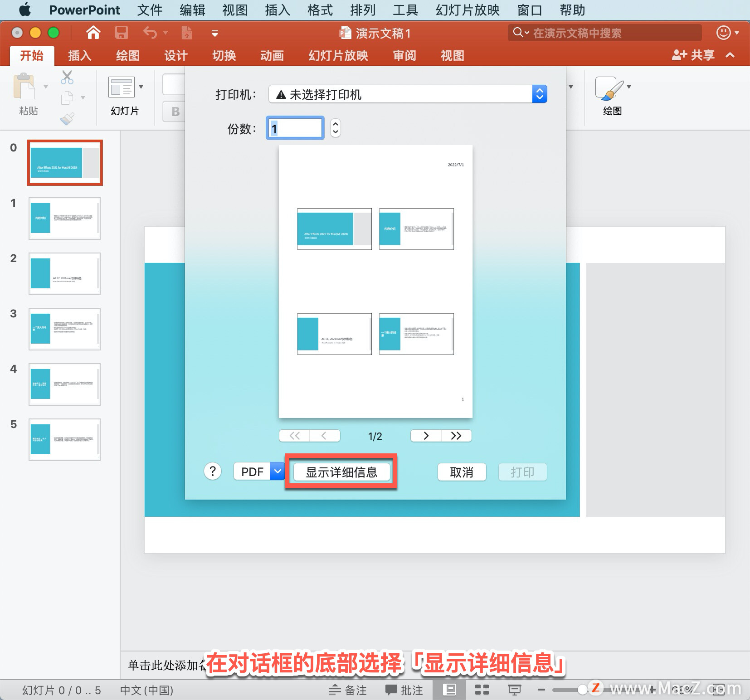The image size is (750, 700).
Task: Open the New Slide dropdown arrow
Action: tap(141, 87)
